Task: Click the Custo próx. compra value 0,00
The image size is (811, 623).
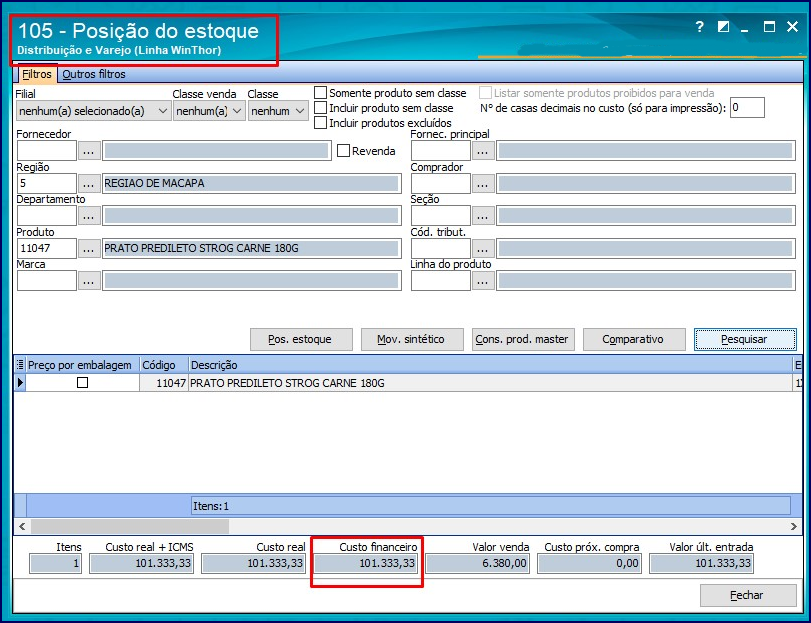Action: point(590,564)
